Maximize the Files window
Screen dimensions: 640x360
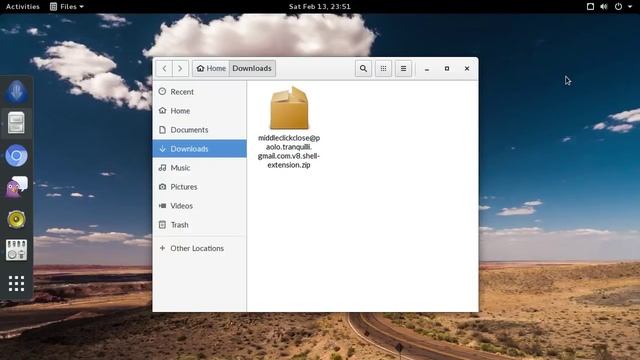click(x=447, y=69)
